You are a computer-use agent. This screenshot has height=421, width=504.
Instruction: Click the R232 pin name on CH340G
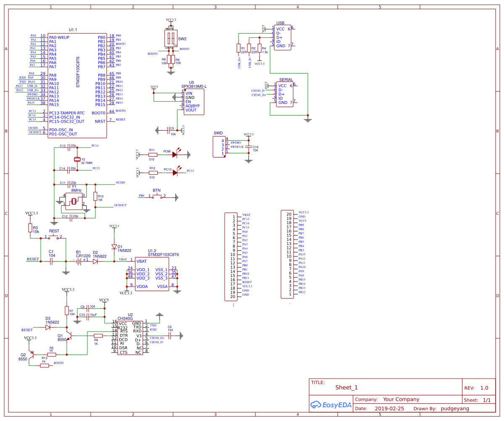(122, 327)
